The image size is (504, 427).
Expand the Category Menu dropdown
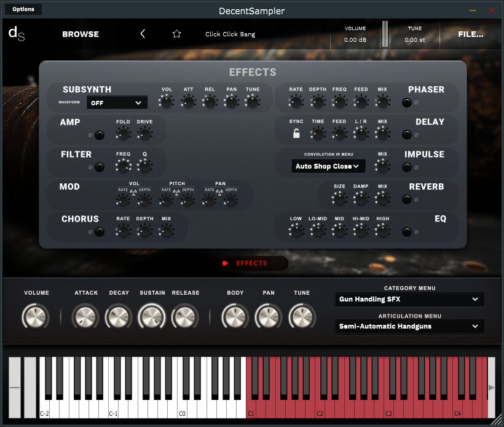click(409, 300)
